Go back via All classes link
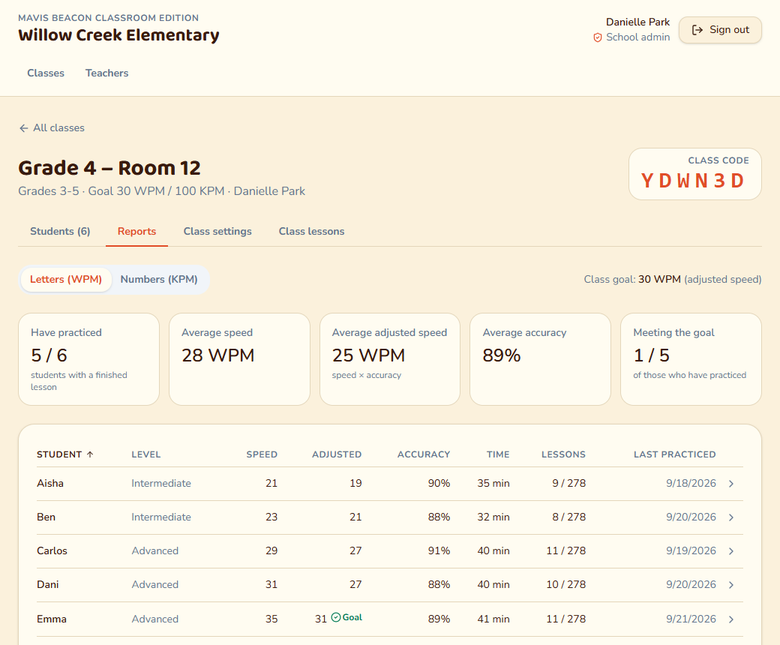The height and width of the screenshot is (645, 780). tap(52, 128)
